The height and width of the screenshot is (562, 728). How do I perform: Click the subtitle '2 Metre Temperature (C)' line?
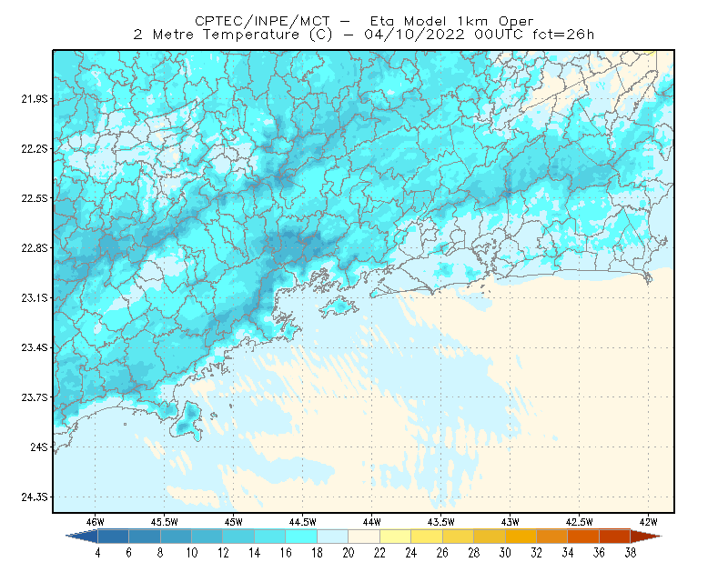point(364,35)
